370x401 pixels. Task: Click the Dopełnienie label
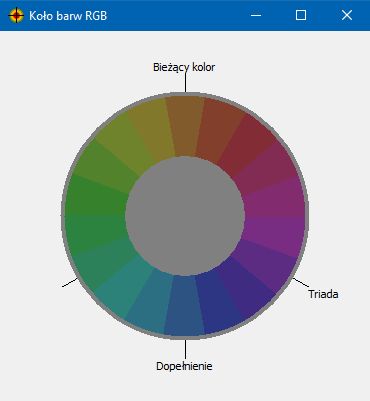[x=184, y=366]
